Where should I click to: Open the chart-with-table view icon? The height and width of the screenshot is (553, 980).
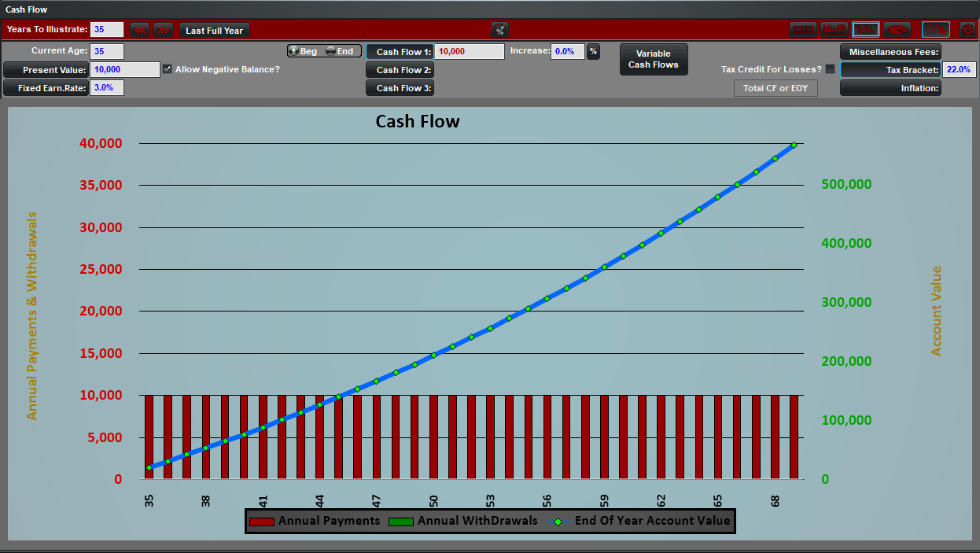834,30
